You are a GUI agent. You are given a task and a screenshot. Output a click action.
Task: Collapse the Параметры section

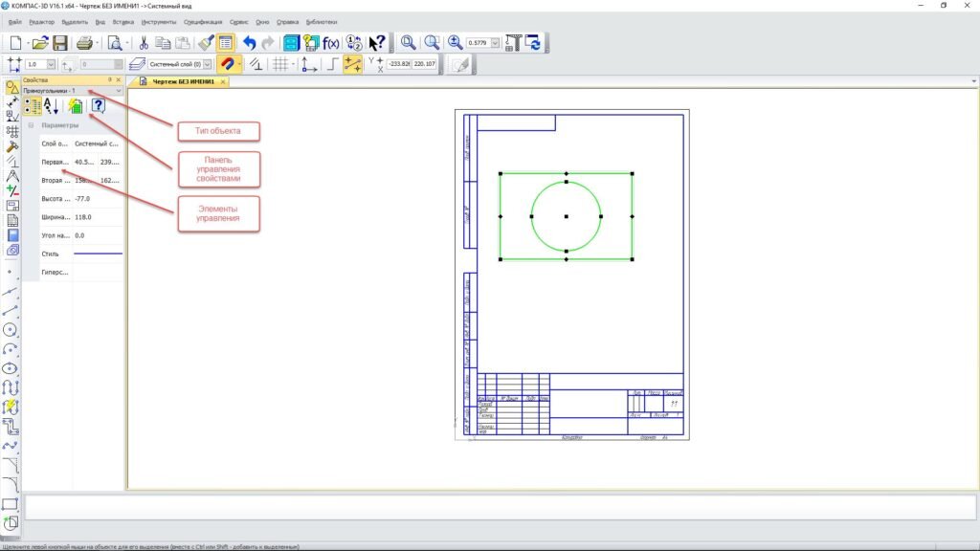(x=31, y=125)
